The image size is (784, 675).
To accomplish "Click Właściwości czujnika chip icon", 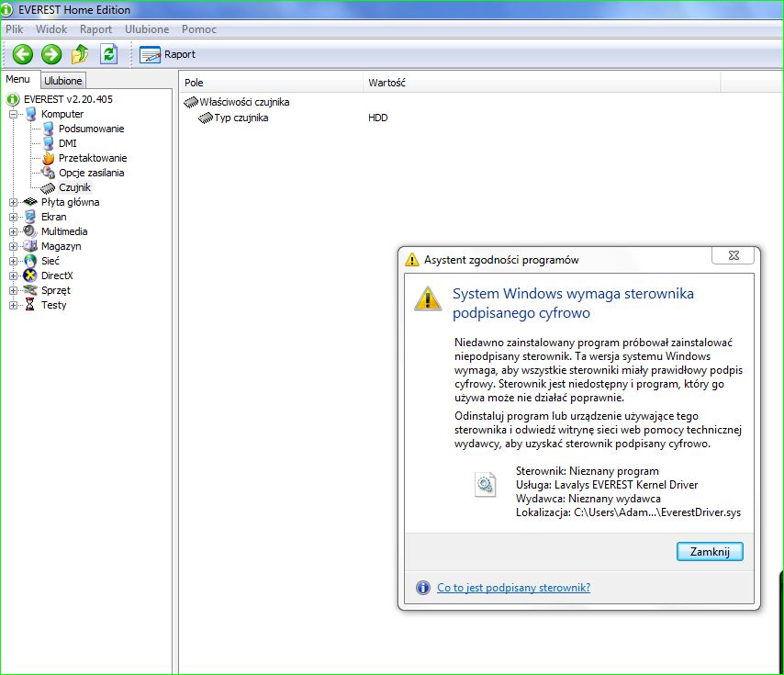I will point(191,103).
